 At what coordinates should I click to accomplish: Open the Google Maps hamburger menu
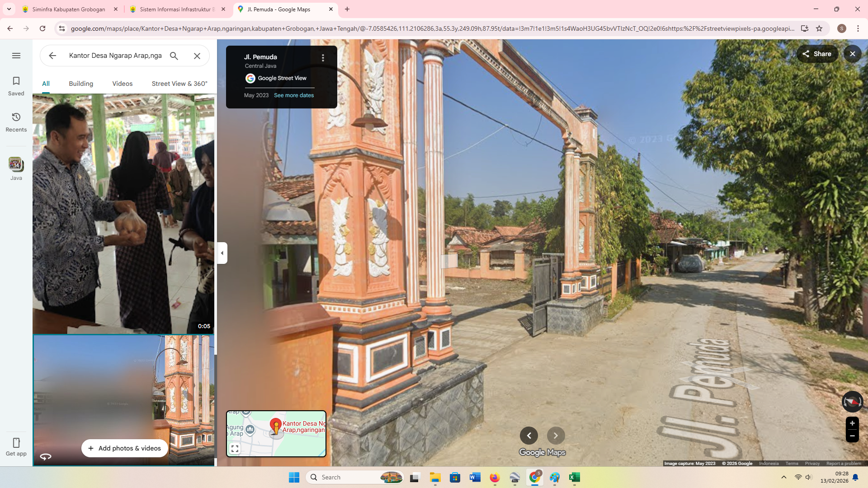click(x=16, y=56)
